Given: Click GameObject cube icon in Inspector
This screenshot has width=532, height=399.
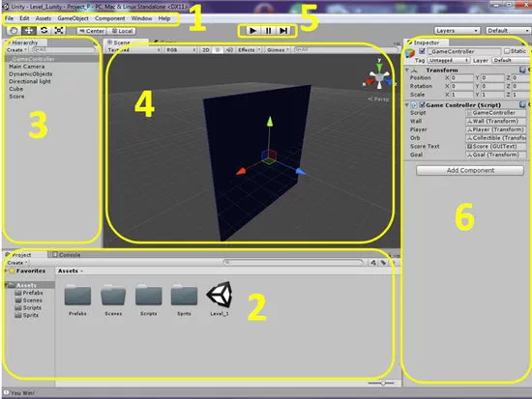Looking at the screenshot, I should pyautogui.click(x=410, y=53).
